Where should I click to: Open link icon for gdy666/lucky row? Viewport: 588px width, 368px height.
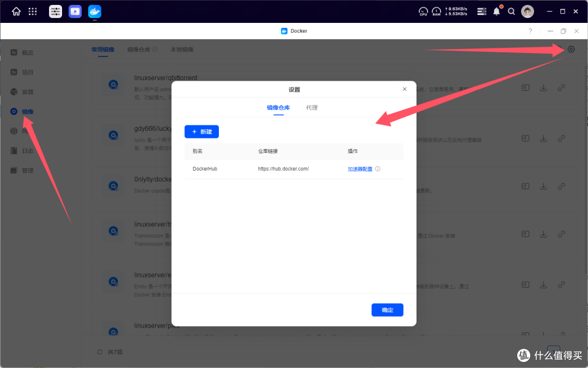[x=561, y=138]
